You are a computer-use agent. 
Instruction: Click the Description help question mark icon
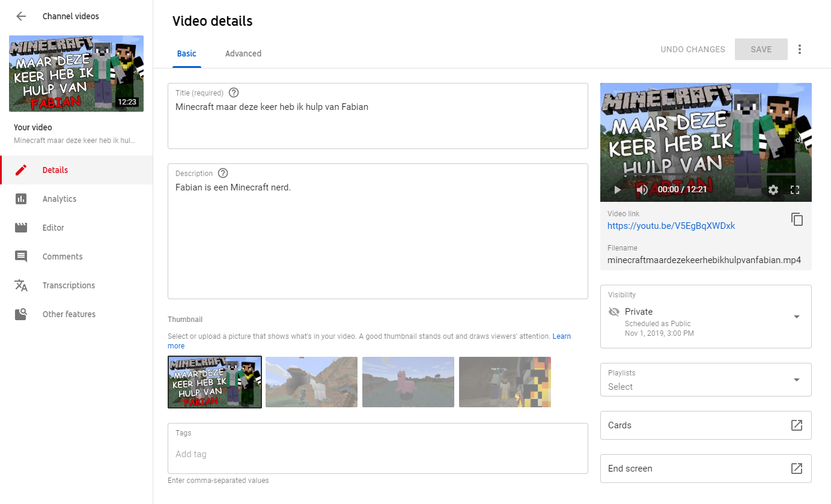pyautogui.click(x=223, y=173)
